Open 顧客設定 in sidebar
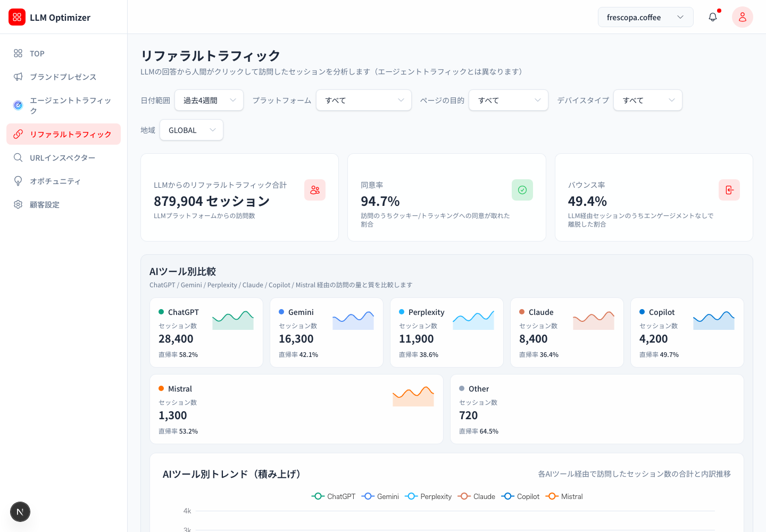Screen dimensions: 766x532 pos(63,204)
